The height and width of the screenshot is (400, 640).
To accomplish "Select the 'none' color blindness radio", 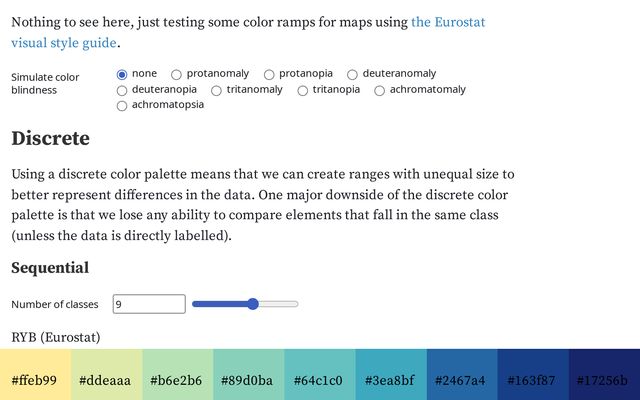I will [x=123, y=74].
